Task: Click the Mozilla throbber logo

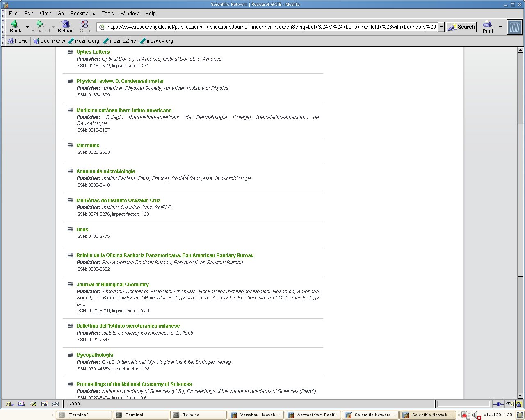Action: [x=514, y=27]
